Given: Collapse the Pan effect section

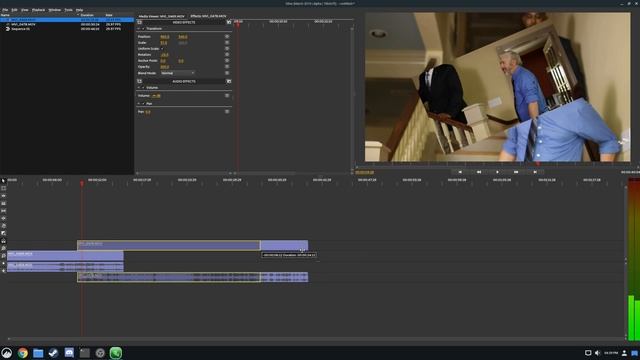Looking at the screenshot, I should (139, 103).
